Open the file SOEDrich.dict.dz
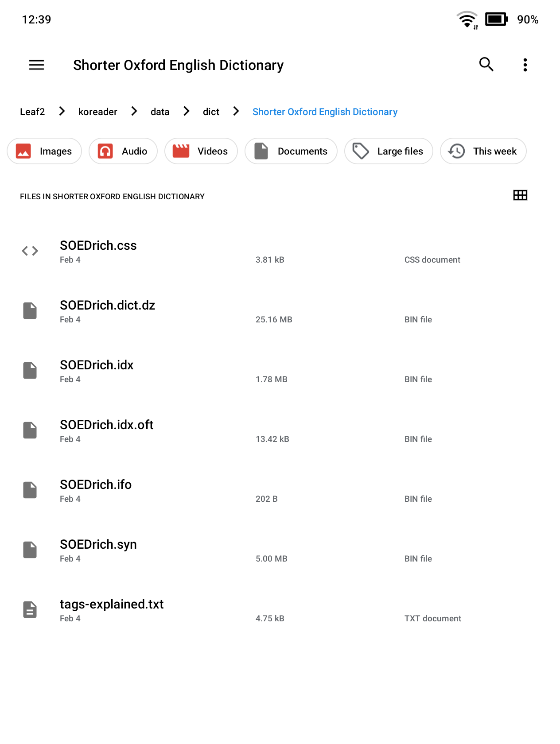 (x=280, y=311)
